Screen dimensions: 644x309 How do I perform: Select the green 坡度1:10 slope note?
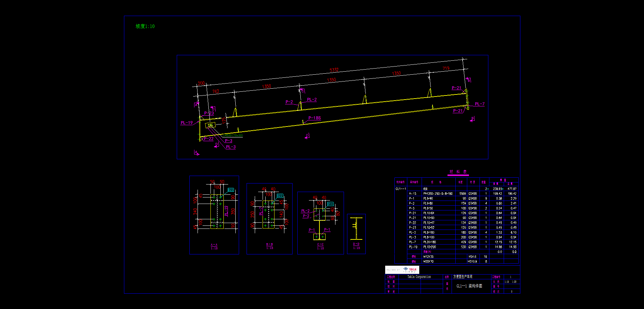145,26
